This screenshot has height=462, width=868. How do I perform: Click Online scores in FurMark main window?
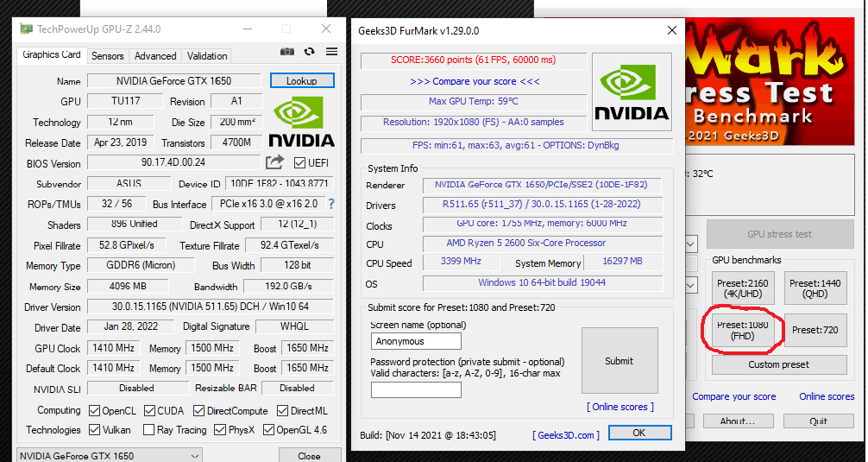(x=827, y=396)
